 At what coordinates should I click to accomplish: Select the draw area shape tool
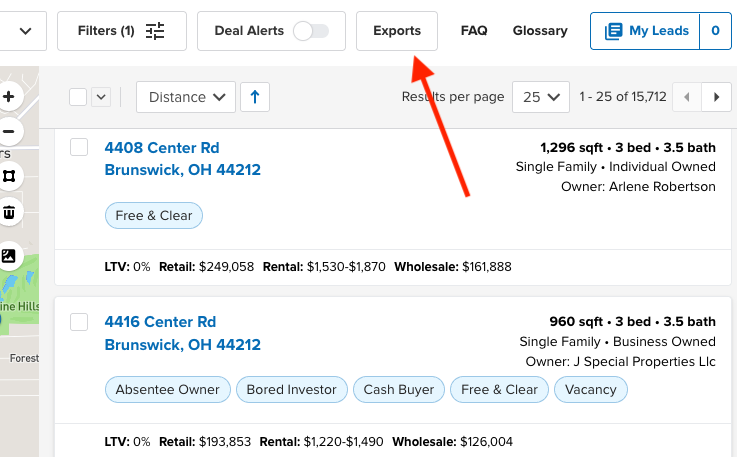9,175
